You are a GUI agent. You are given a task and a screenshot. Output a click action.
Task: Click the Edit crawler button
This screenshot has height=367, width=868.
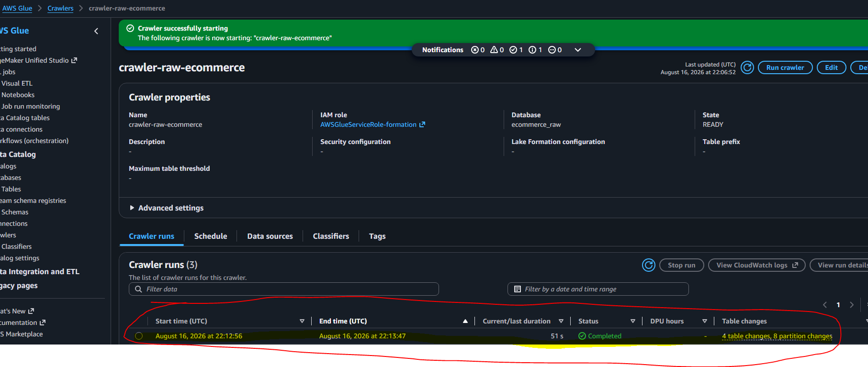[x=831, y=67]
